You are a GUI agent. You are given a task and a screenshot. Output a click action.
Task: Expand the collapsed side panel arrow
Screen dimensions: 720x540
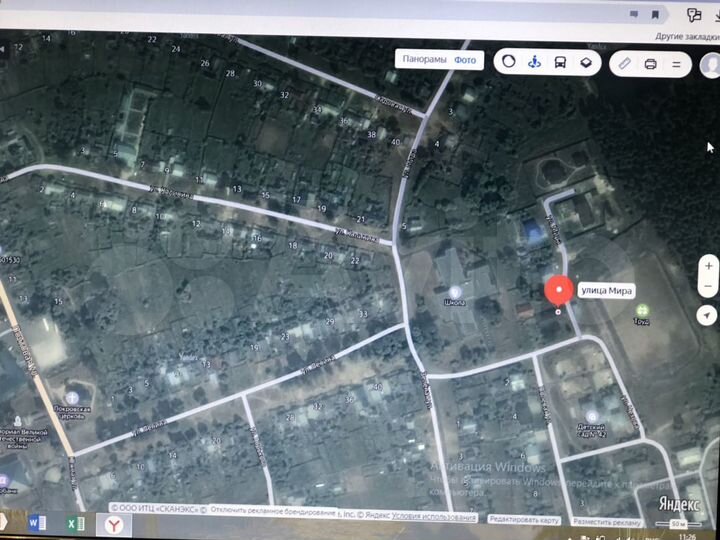coord(2,49)
